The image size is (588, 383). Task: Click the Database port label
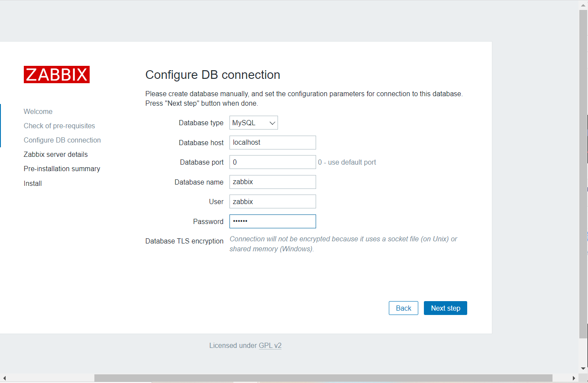coord(202,162)
